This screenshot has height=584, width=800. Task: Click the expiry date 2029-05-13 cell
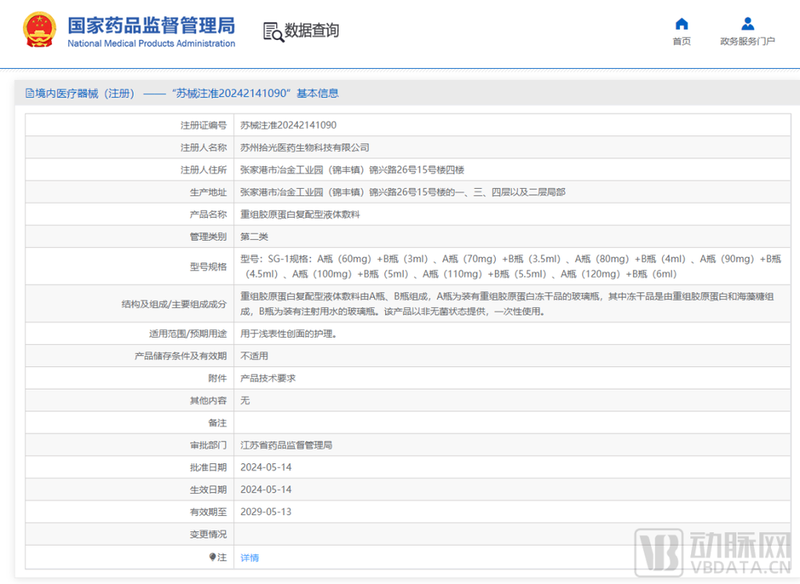pos(265,511)
